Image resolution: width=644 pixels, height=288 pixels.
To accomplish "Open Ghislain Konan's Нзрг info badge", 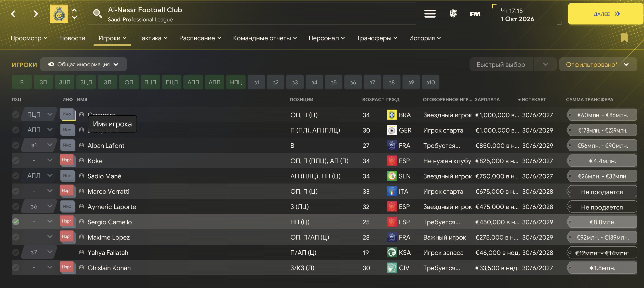I will 67,267.
